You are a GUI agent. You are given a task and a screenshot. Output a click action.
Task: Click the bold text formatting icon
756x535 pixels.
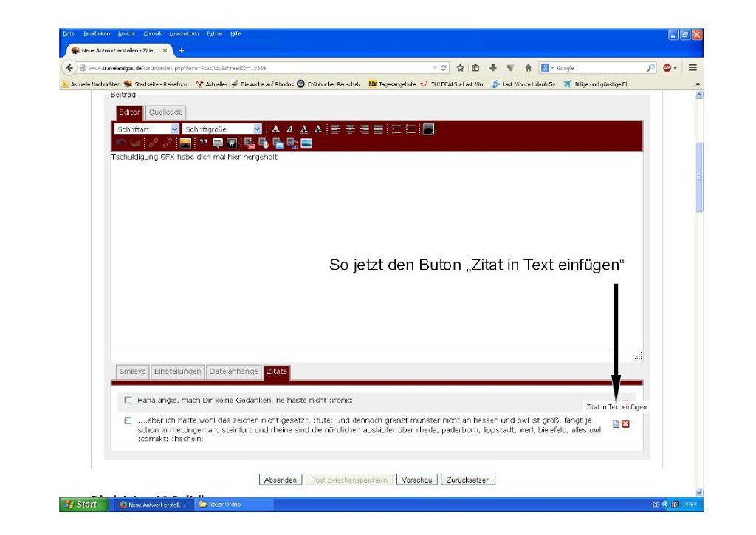coord(275,129)
